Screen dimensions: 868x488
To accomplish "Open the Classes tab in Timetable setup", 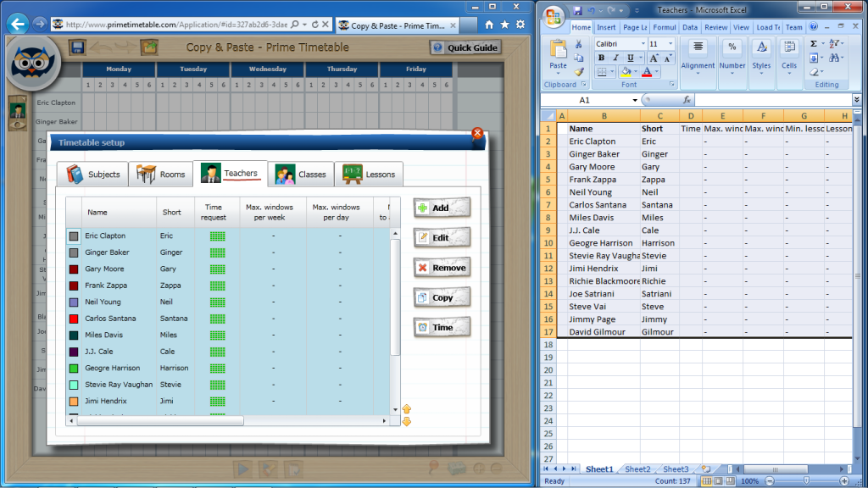I will tap(301, 175).
